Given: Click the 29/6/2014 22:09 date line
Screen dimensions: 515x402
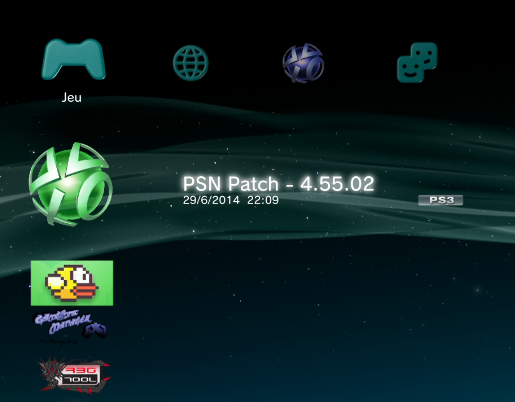Looking at the screenshot, I should pyautogui.click(x=231, y=200).
